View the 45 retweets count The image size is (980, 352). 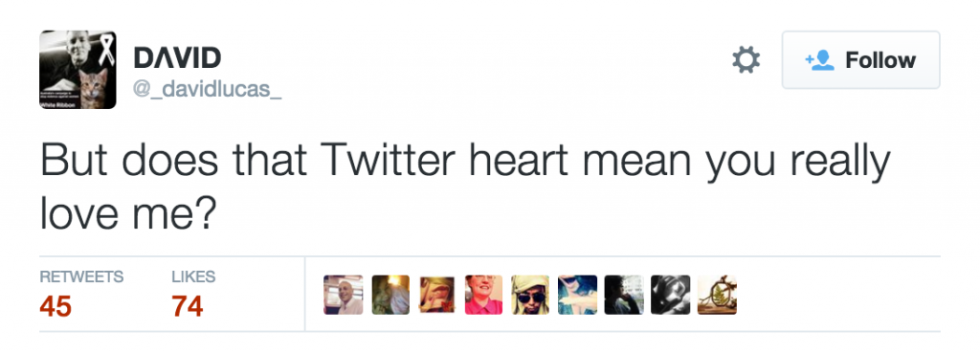(x=56, y=306)
